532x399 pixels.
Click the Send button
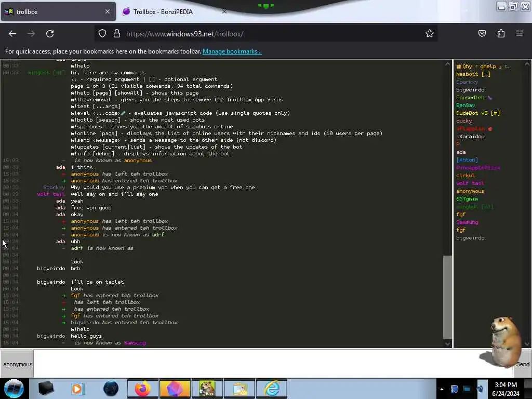[x=523, y=364]
